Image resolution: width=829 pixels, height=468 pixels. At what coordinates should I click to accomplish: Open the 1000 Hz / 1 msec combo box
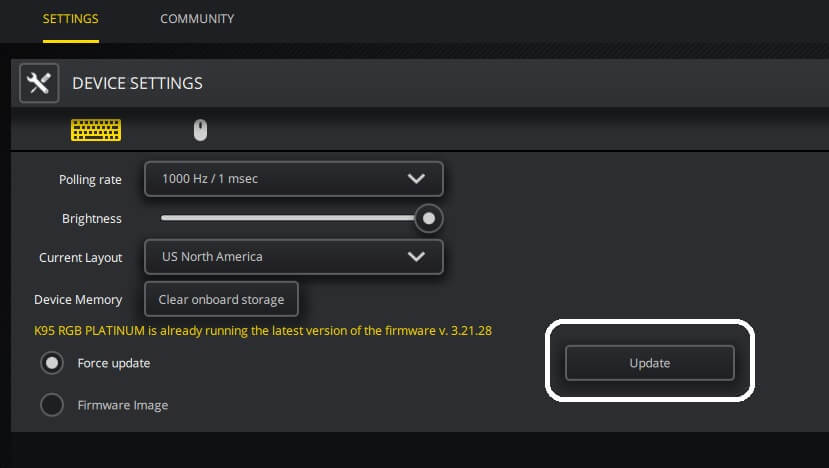pos(280,179)
